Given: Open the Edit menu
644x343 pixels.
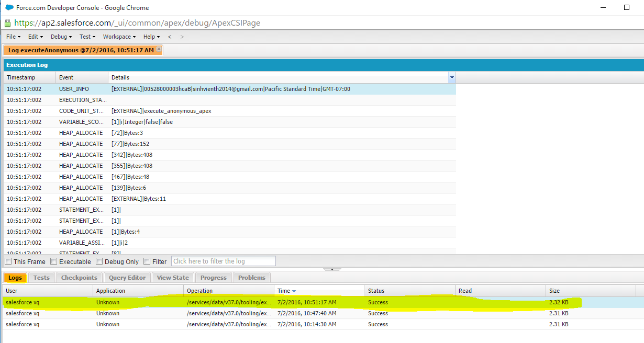Looking at the screenshot, I should click(x=36, y=37).
